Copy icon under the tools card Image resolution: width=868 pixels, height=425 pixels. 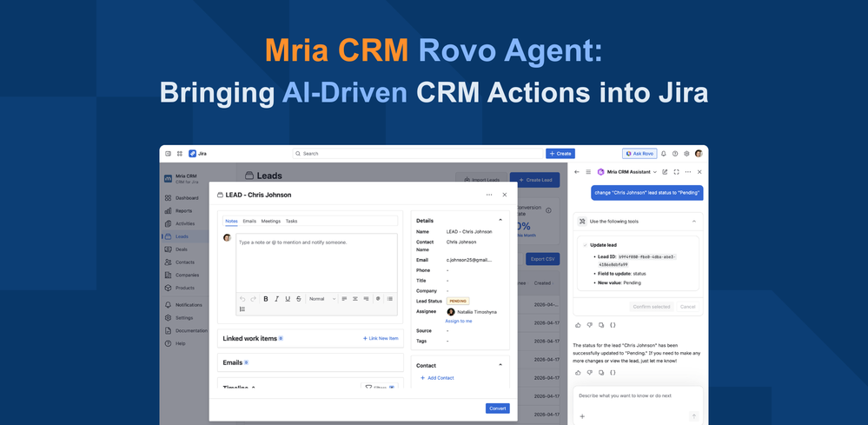point(601,325)
